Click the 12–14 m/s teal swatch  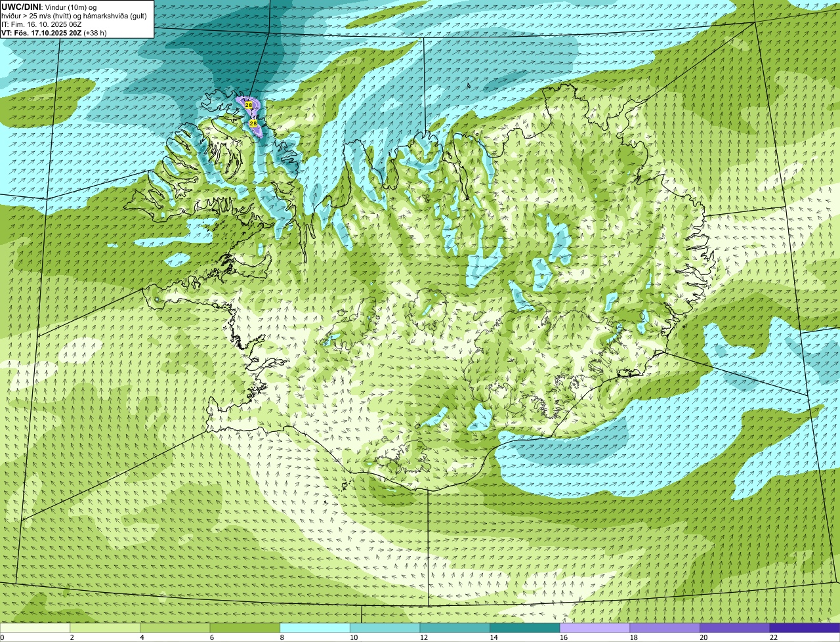click(455, 628)
